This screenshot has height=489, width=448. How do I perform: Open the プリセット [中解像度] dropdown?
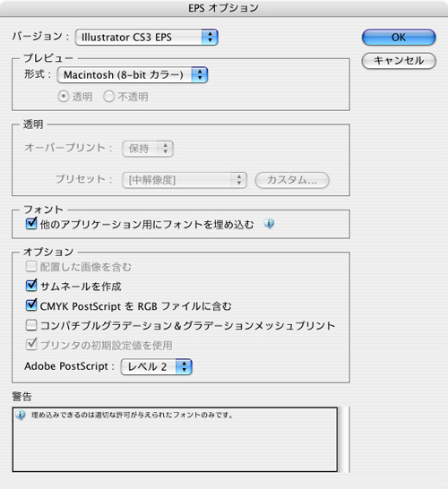pyautogui.click(x=185, y=180)
